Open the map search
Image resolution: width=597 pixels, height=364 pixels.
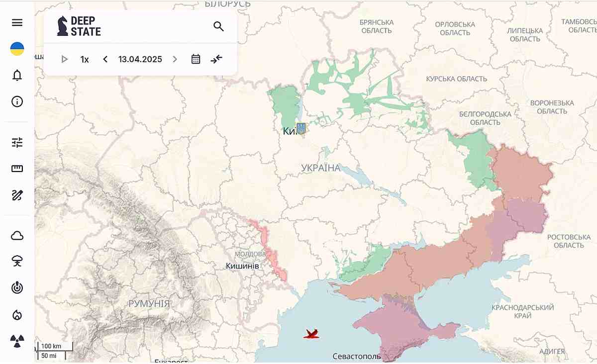[218, 26]
